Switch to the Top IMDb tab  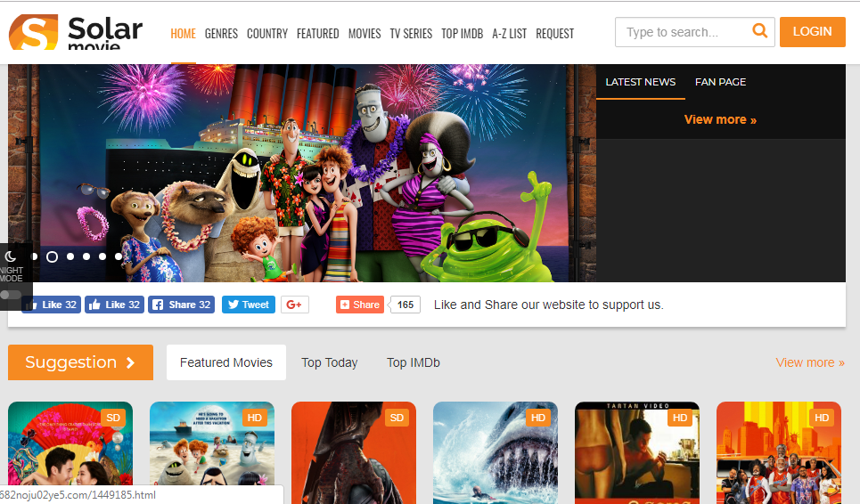point(413,362)
